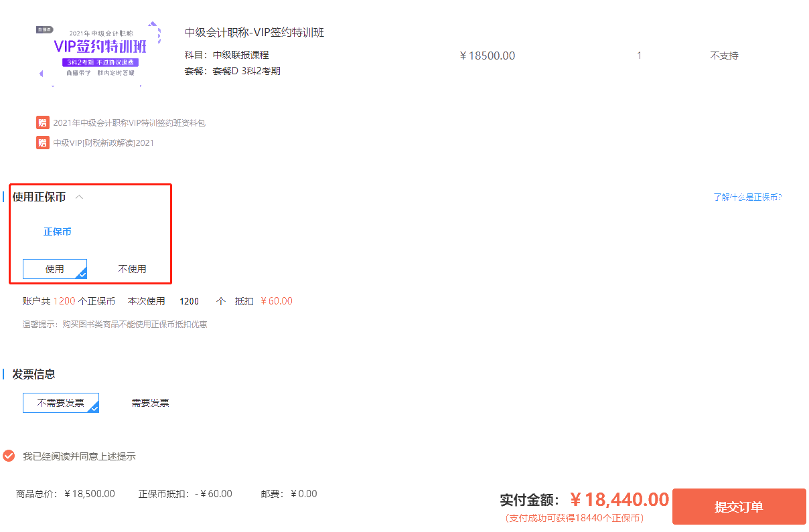The width and height of the screenshot is (809, 532).
Task: Click 2021年中级会计职称VIP特训签约班资料包 gift item
Action: click(x=129, y=122)
